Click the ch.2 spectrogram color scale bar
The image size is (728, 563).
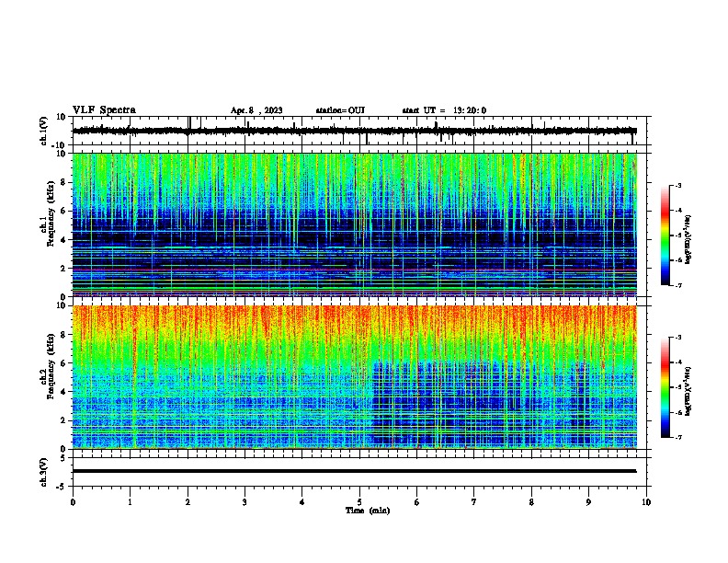[665, 387]
